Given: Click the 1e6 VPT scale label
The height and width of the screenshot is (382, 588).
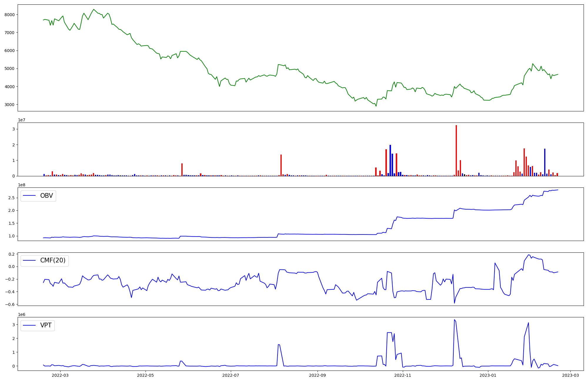Looking at the screenshot, I should [x=21, y=314].
